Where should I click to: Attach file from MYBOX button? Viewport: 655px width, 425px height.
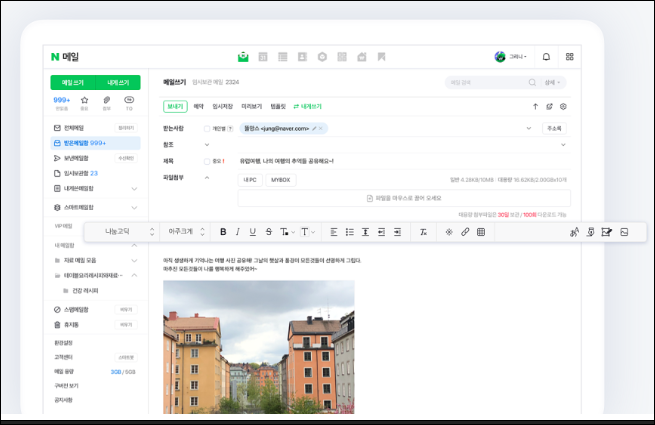click(x=281, y=180)
